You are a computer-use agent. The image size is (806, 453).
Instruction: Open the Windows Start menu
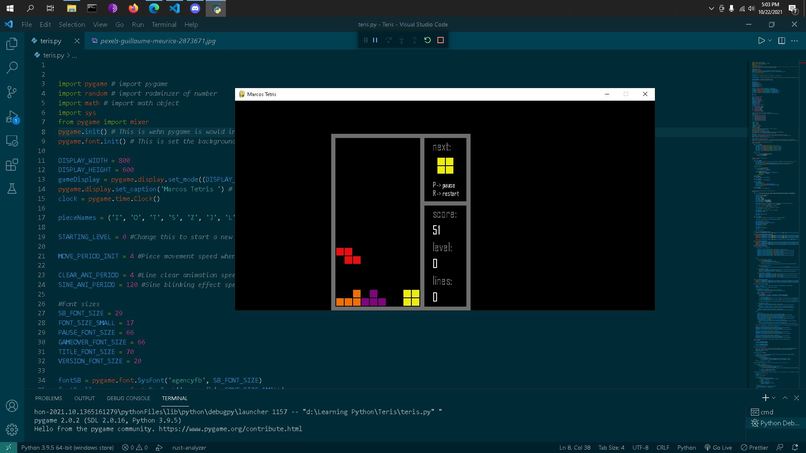pyautogui.click(x=10, y=8)
